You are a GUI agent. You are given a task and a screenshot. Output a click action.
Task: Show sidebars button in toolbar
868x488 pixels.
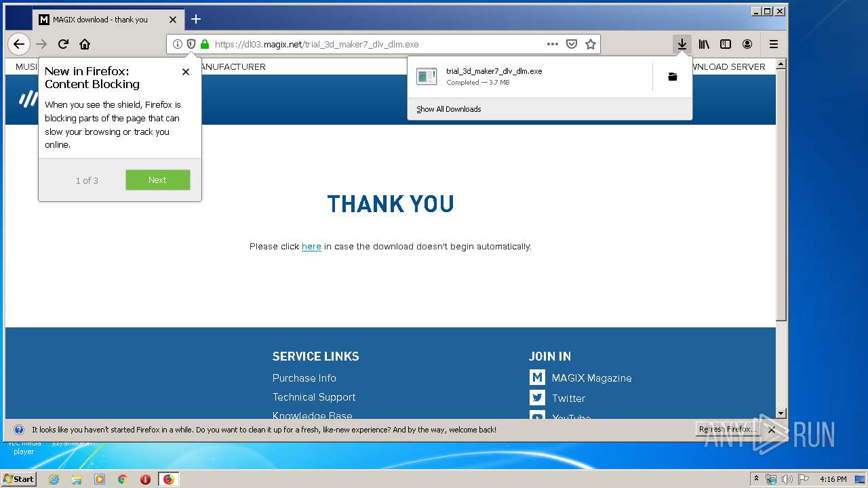(726, 44)
